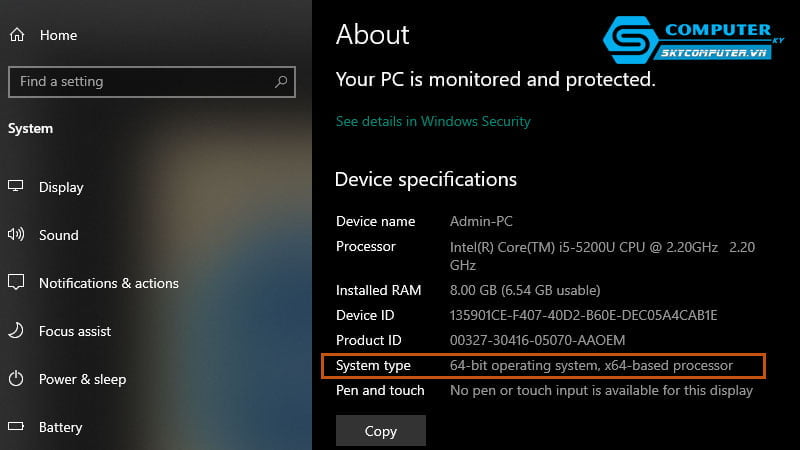Click the Power & sleep icon

(16, 379)
